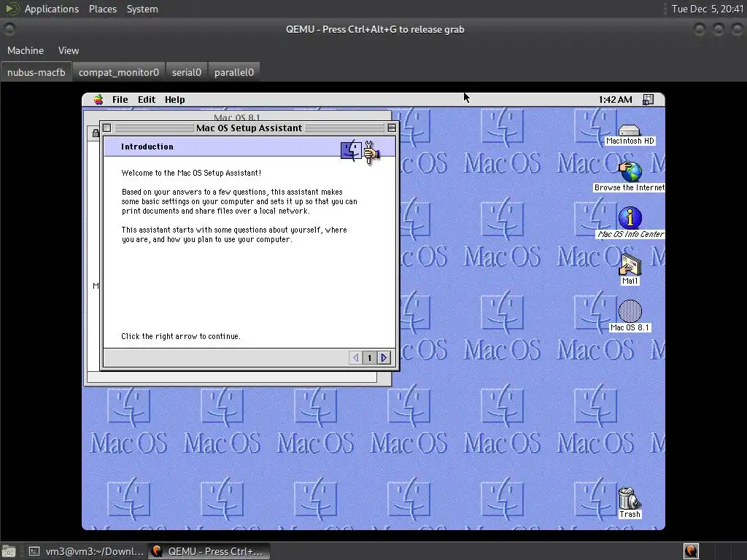This screenshot has width=747, height=560.
Task: Switch to the parallel0 tab
Action: (234, 72)
